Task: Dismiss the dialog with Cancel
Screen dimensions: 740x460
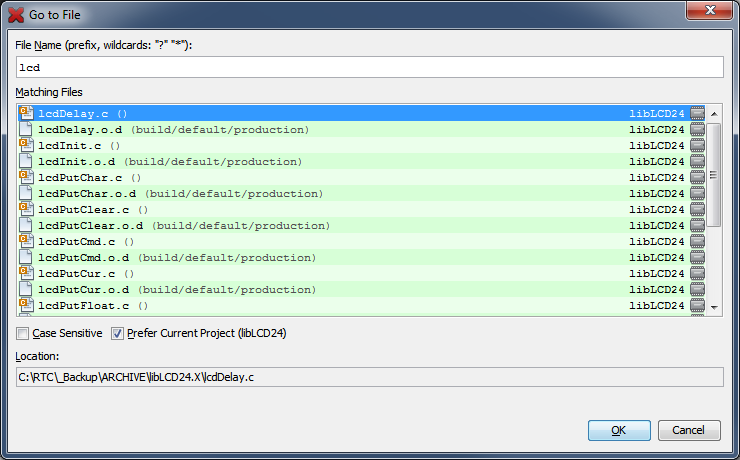Action: [689, 430]
